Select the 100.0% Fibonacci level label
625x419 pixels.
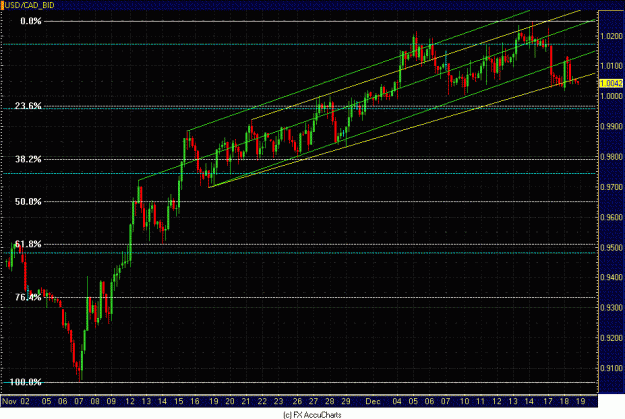tap(26, 382)
